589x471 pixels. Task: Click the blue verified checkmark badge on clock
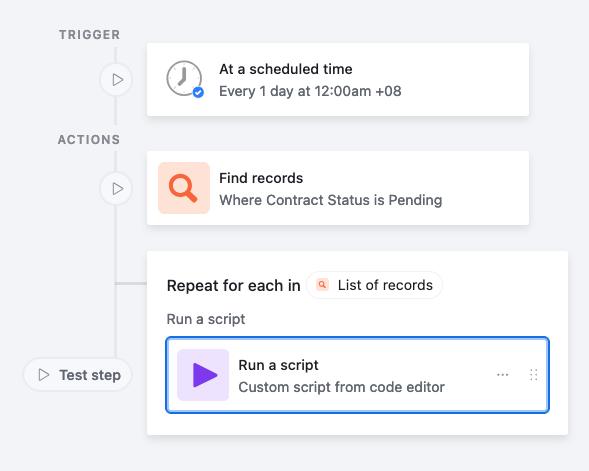coord(198,92)
